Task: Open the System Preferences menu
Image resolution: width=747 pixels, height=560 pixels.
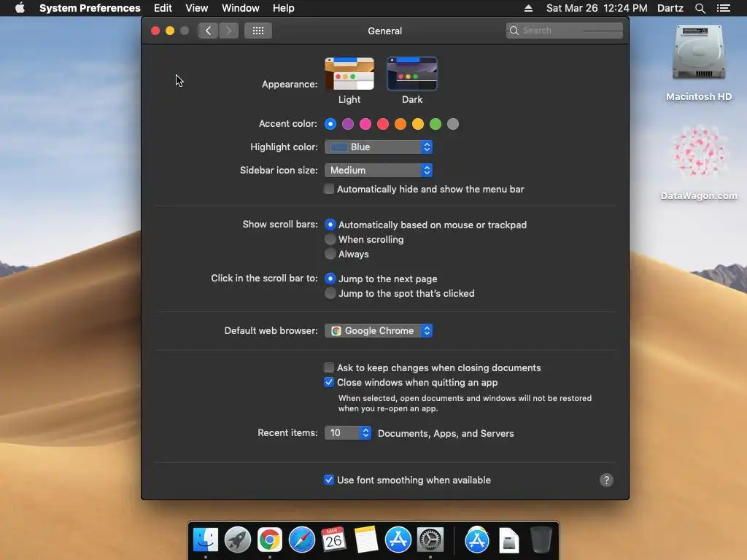Action: point(90,8)
